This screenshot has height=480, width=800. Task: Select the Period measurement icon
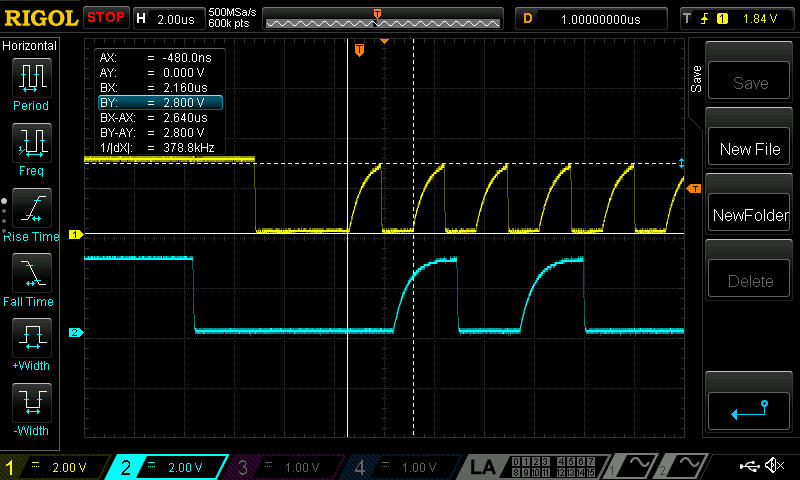coord(32,78)
